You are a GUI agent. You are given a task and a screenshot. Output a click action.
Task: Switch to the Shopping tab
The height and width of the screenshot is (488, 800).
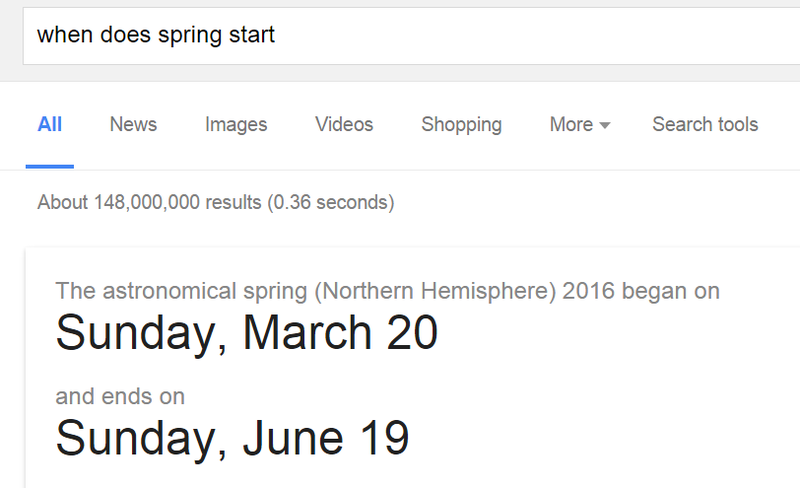pyautogui.click(x=461, y=125)
